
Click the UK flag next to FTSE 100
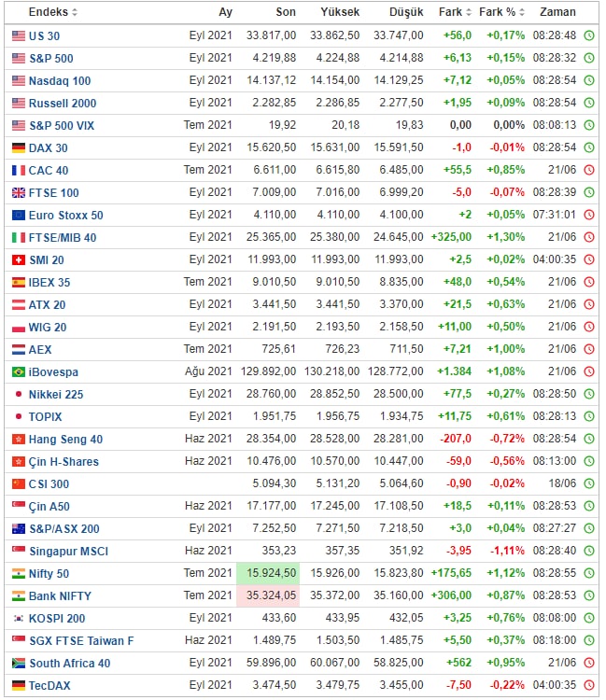19,192
